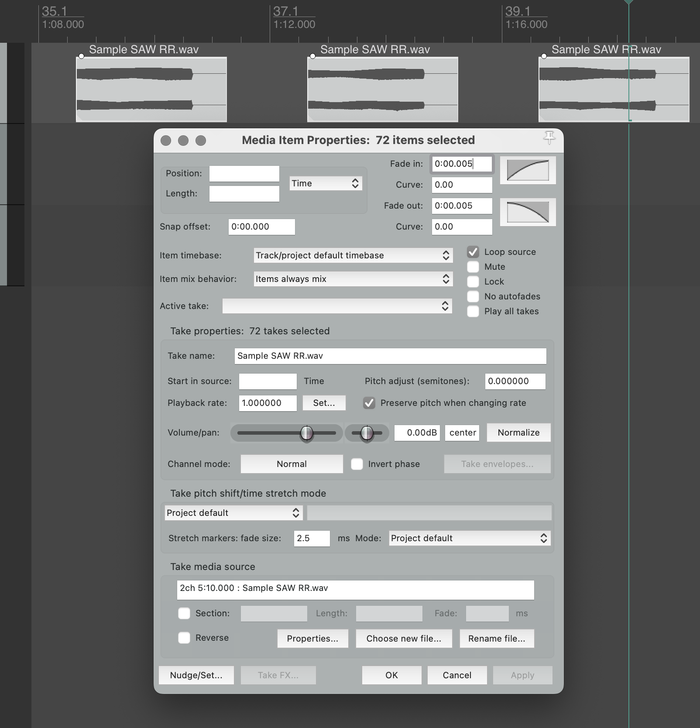This screenshot has width=700, height=728.
Task: Click the Normalize button
Action: 518,433
